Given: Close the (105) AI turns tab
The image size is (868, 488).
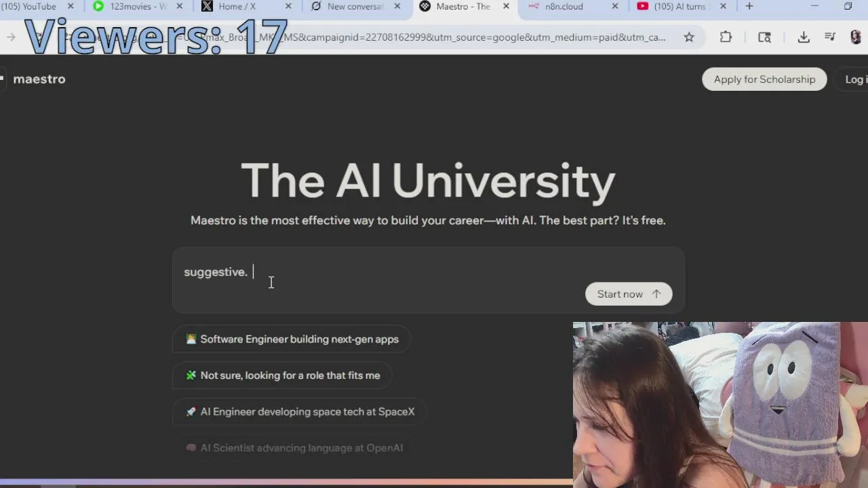Looking at the screenshot, I should coord(723,7).
